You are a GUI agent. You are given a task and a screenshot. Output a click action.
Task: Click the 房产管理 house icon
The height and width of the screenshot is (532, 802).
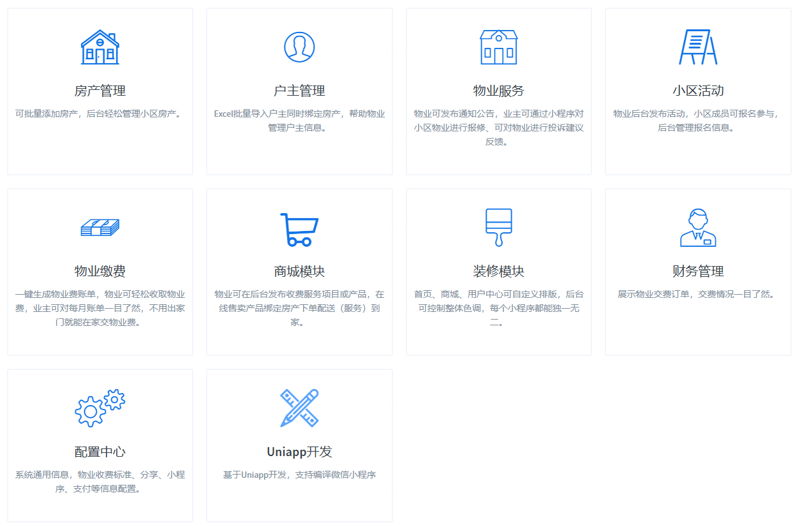pos(100,46)
